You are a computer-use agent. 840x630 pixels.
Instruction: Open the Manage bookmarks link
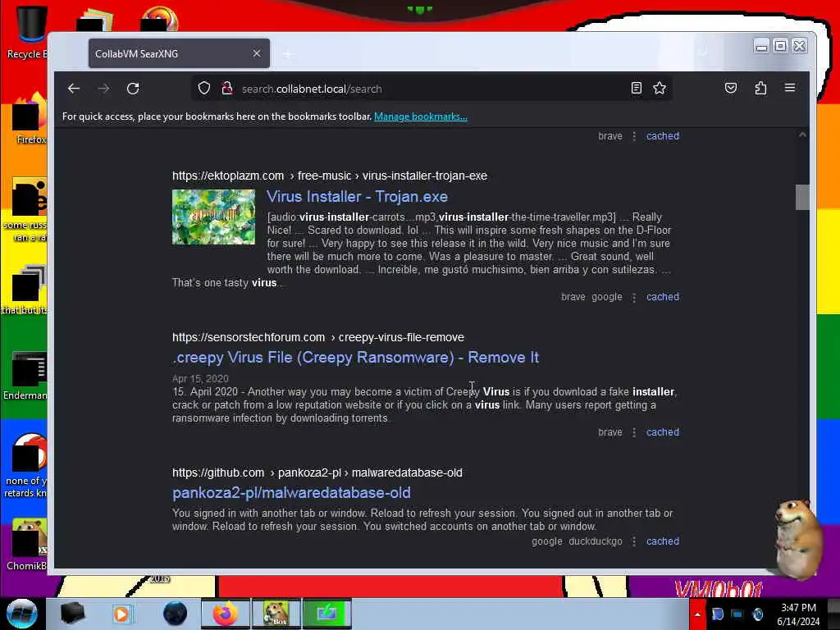421,116
